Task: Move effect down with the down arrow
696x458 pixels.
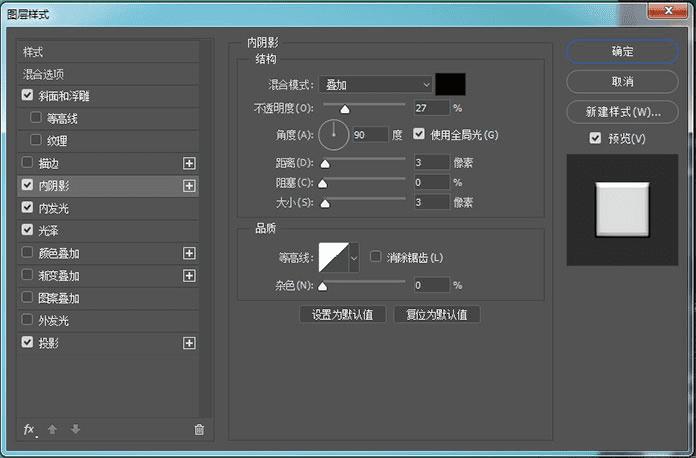Action: tap(75, 429)
